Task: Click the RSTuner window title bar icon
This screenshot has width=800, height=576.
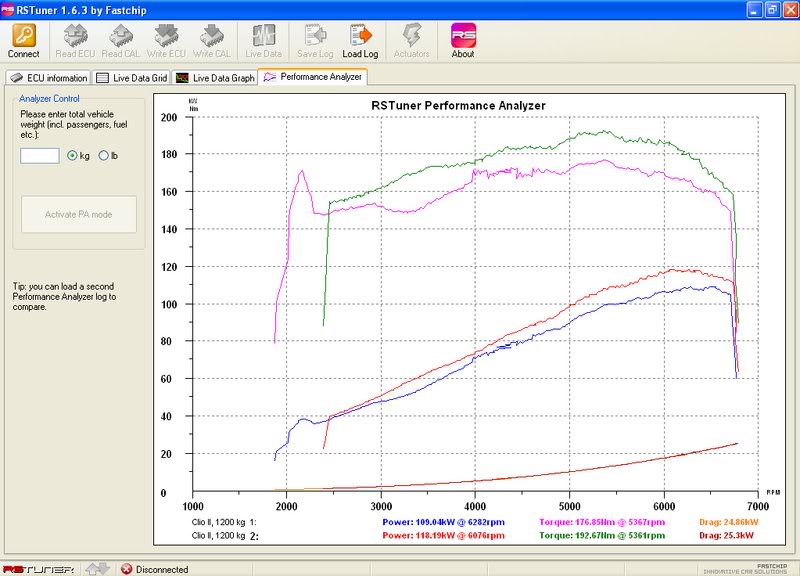Action: pyautogui.click(x=10, y=9)
